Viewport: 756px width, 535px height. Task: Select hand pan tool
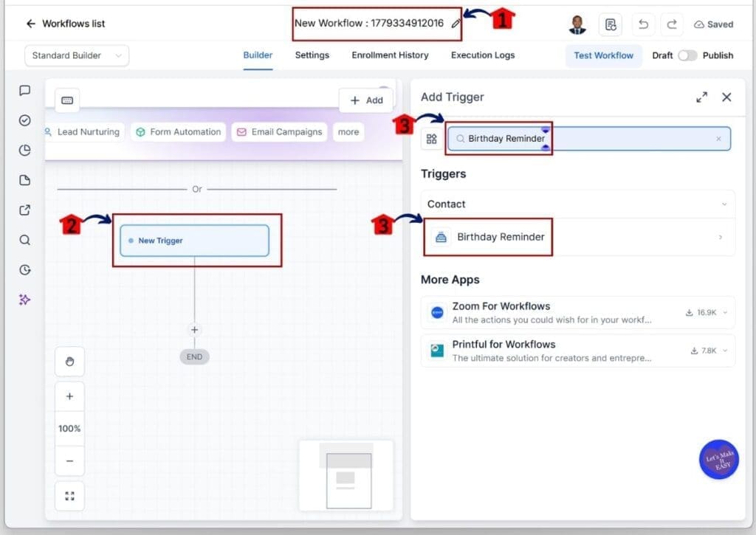tap(69, 362)
